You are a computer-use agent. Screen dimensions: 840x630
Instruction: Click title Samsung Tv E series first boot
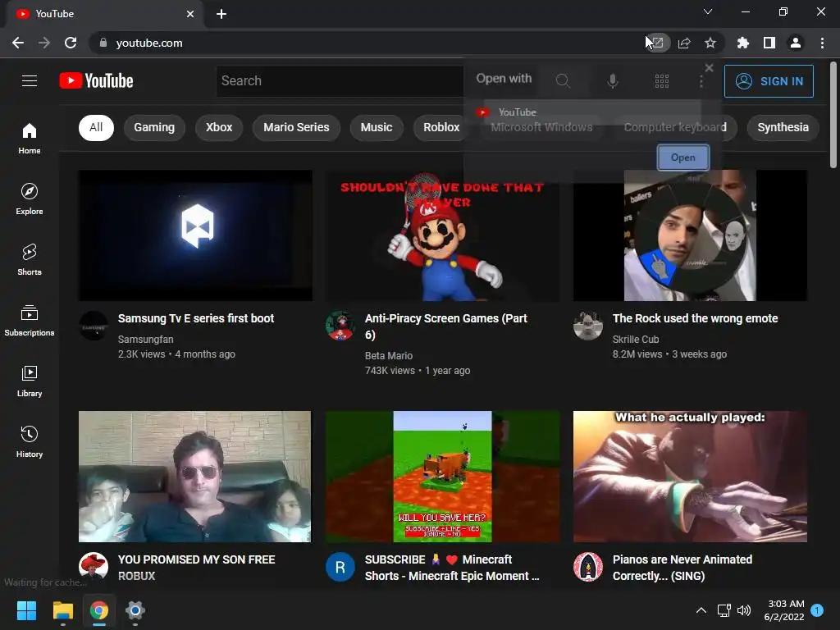pyautogui.click(x=196, y=318)
